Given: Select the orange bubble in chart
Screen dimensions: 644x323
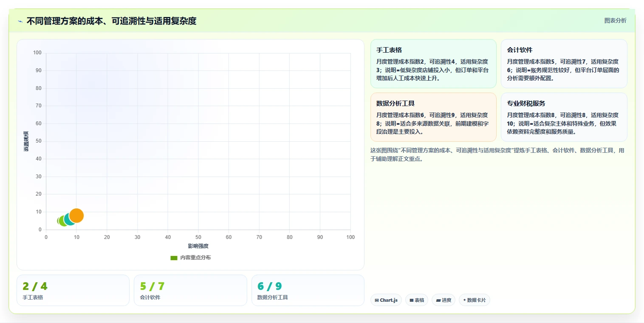Looking at the screenshot, I should click(x=76, y=216).
